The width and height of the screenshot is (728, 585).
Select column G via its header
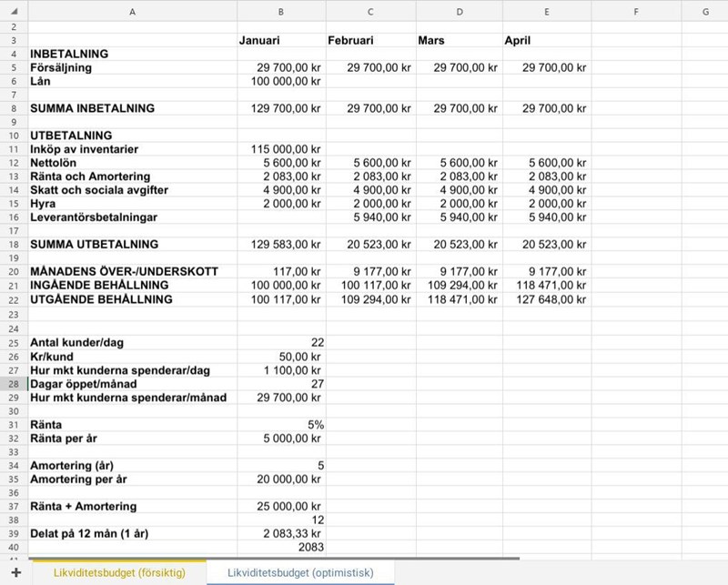tap(705, 12)
